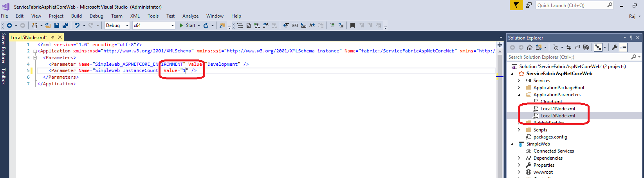Click Collapse All in Solution Explorer
Screen dimensions: 644x178
[577, 47]
